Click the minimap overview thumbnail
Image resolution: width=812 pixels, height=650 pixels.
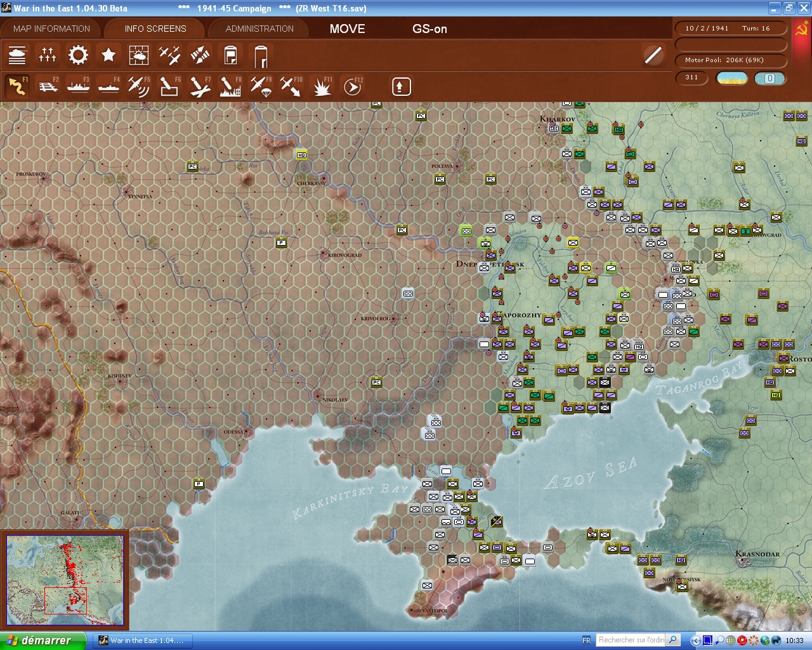click(65, 580)
